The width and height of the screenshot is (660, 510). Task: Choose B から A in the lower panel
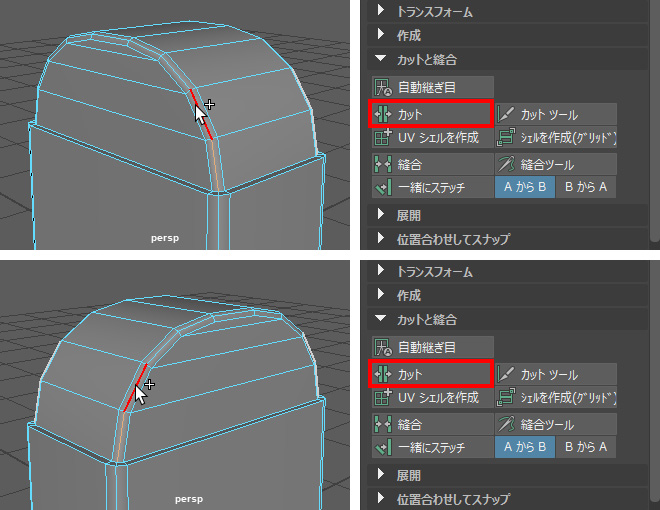[x=586, y=447]
